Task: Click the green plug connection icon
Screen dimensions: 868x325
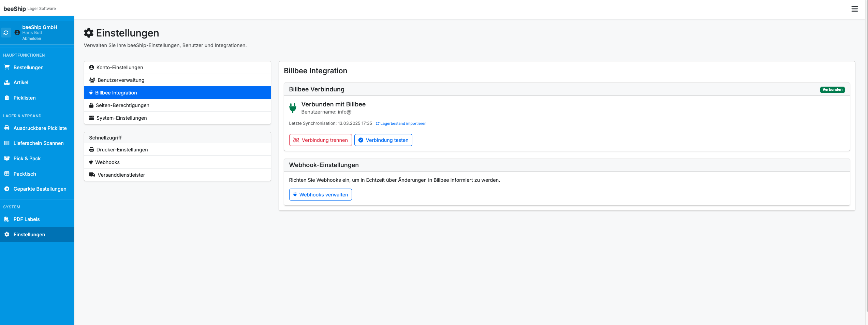Action: [x=293, y=108]
